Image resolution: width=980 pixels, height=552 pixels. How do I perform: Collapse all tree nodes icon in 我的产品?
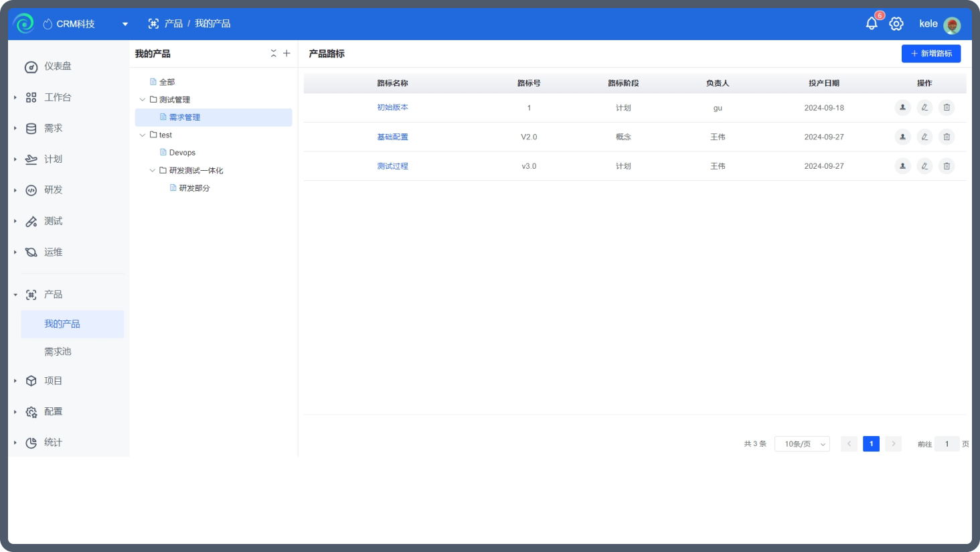[273, 54]
